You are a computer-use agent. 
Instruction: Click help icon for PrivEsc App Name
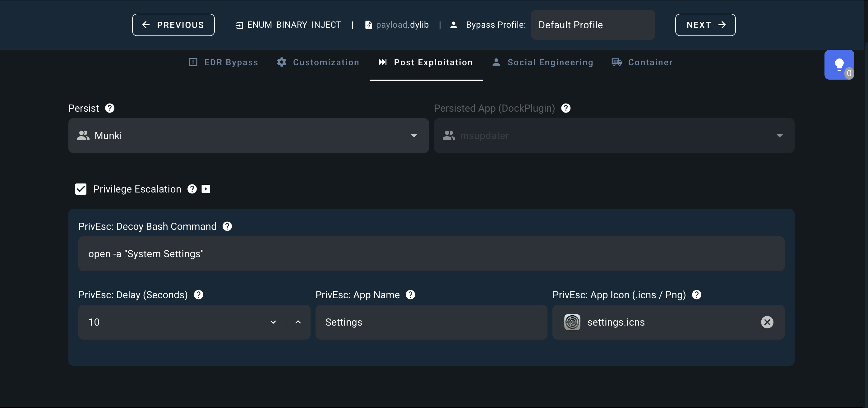[410, 295]
